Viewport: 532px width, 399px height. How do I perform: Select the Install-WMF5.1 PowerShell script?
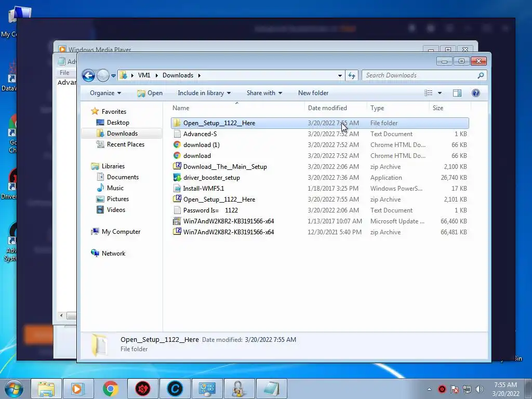(x=320, y=188)
